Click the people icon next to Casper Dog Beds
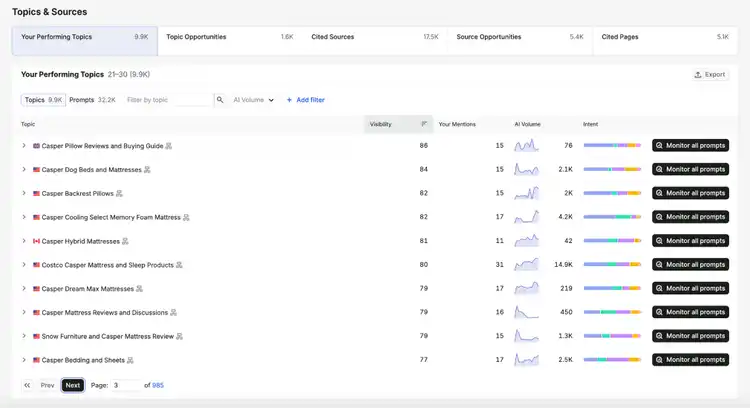 [147, 170]
